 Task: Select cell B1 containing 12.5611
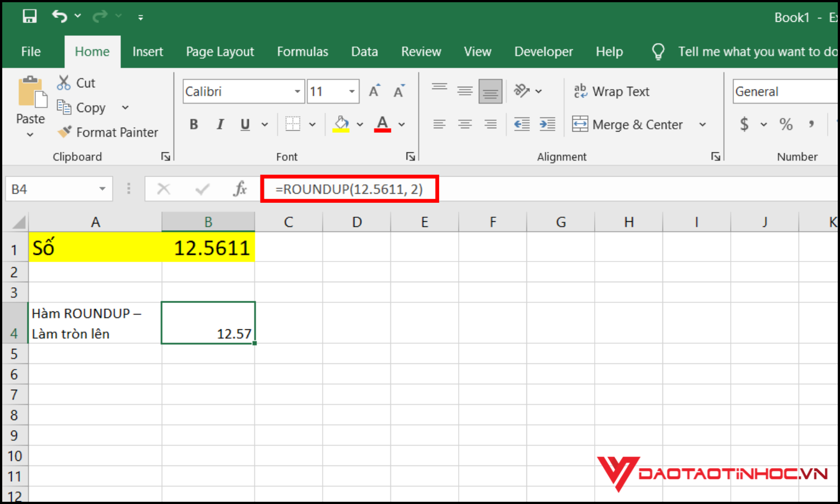208,248
